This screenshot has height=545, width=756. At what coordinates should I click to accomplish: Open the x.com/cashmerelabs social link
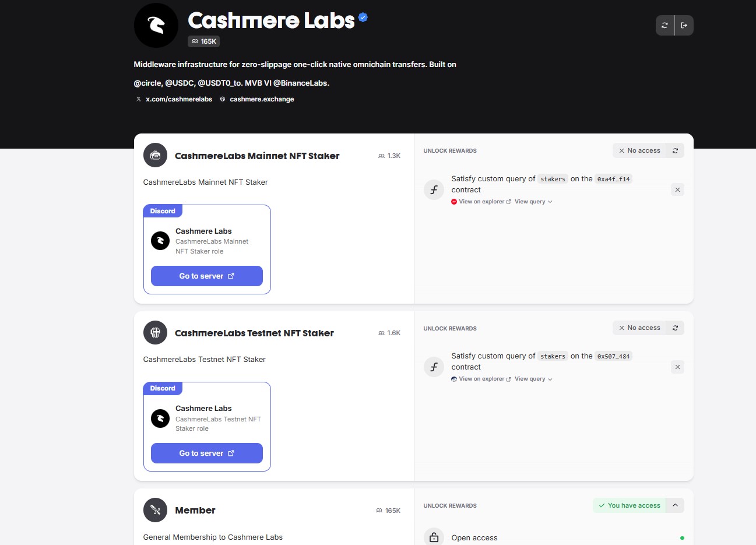tap(178, 99)
